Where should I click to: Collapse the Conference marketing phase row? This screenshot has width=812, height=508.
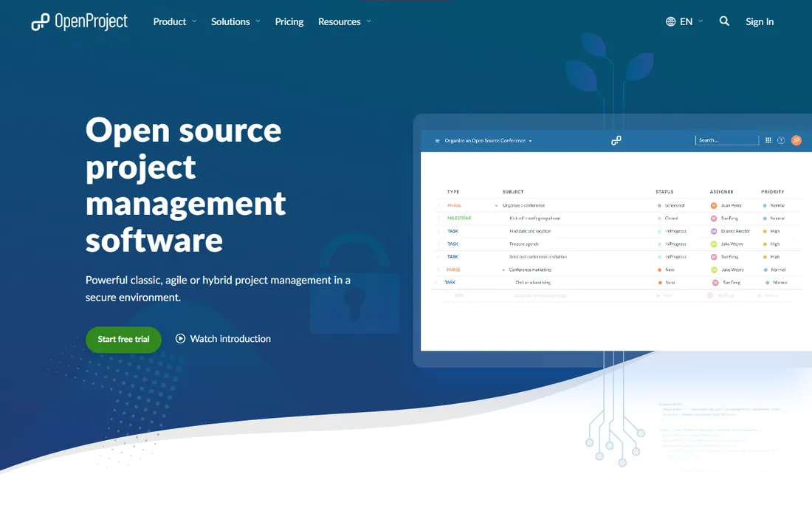point(503,270)
